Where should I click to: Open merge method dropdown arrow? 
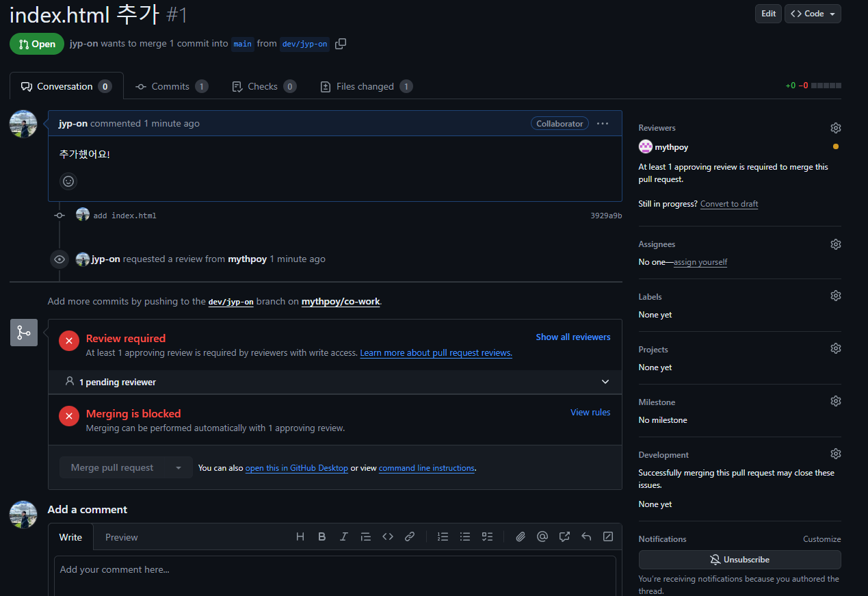tap(179, 468)
